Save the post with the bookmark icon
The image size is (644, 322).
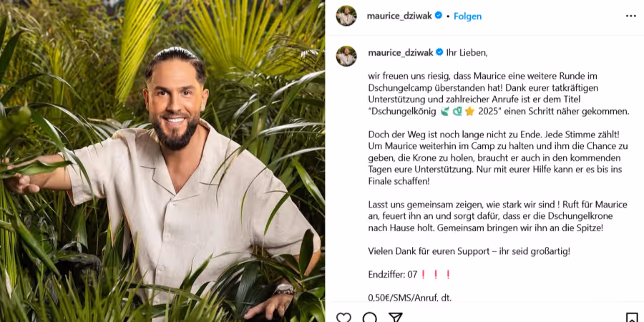tap(632, 318)
